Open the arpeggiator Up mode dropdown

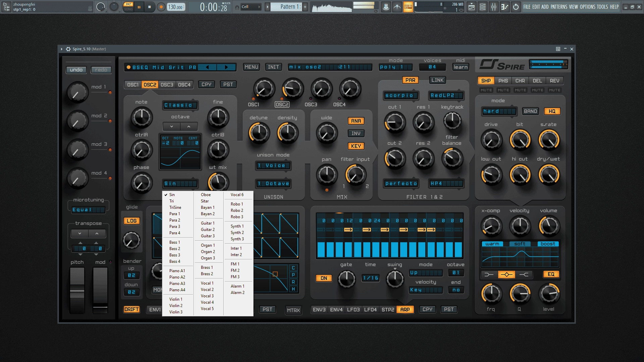(x=426, y=273)
